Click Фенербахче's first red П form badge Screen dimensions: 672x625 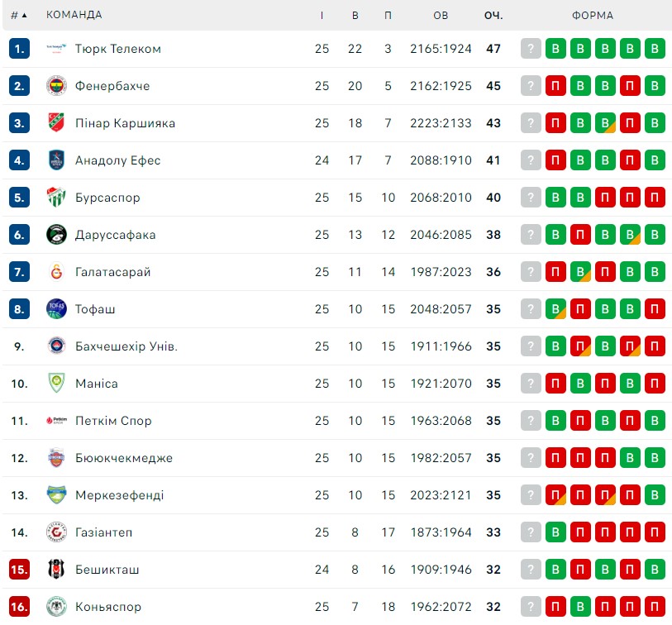[555, 86]
